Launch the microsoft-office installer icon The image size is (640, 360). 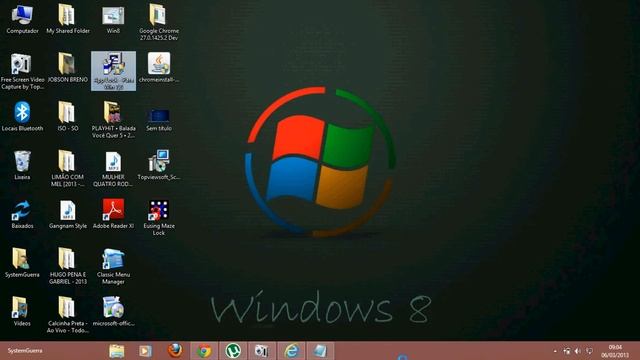113,311
